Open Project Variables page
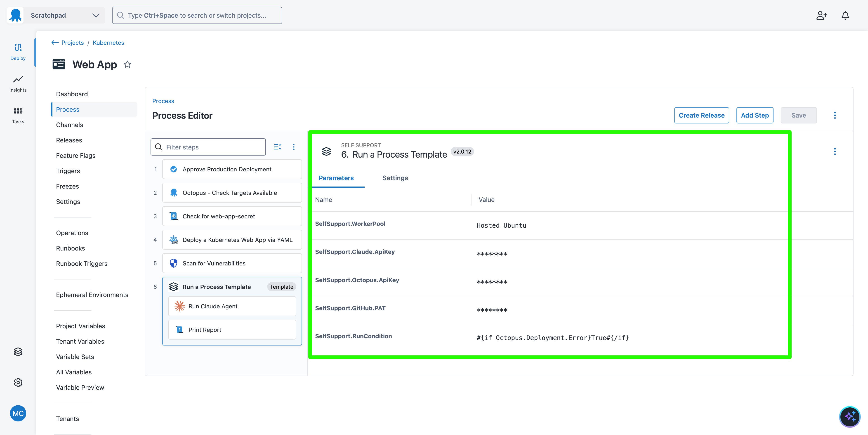The width and height of the screenshot is (868, 435). coord(80,326)
